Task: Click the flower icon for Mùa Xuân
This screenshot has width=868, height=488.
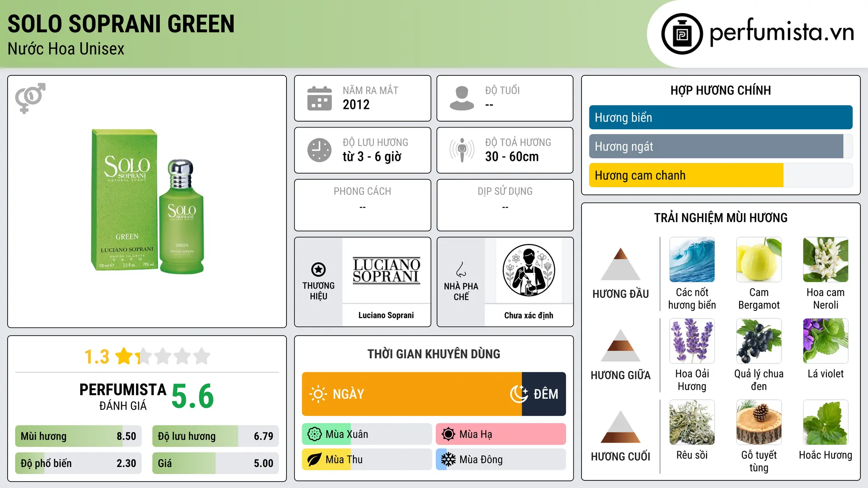Action: 314,434
